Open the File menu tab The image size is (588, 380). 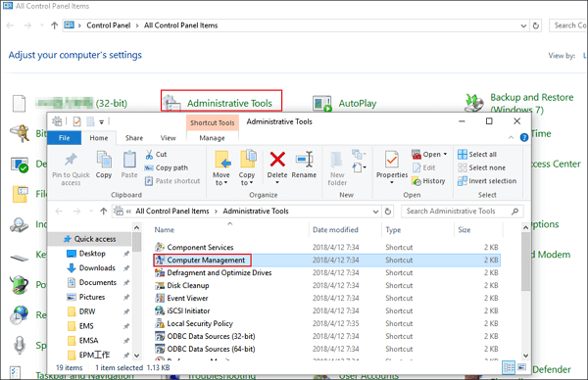(x=64, y=138)
